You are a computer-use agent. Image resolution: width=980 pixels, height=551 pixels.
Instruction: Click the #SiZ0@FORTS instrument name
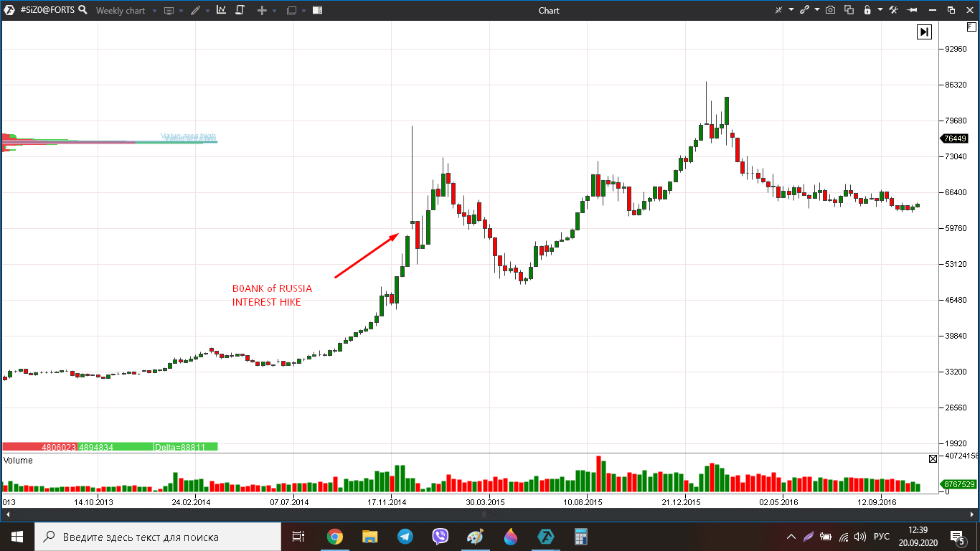(x=47, y=10)
